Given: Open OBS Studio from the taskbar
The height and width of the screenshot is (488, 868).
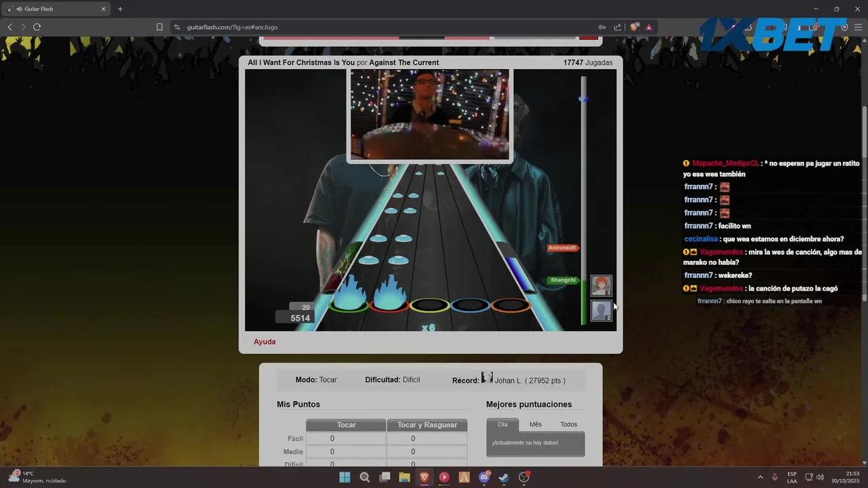Looking at the screenshot, I should [x=524, y=477].
